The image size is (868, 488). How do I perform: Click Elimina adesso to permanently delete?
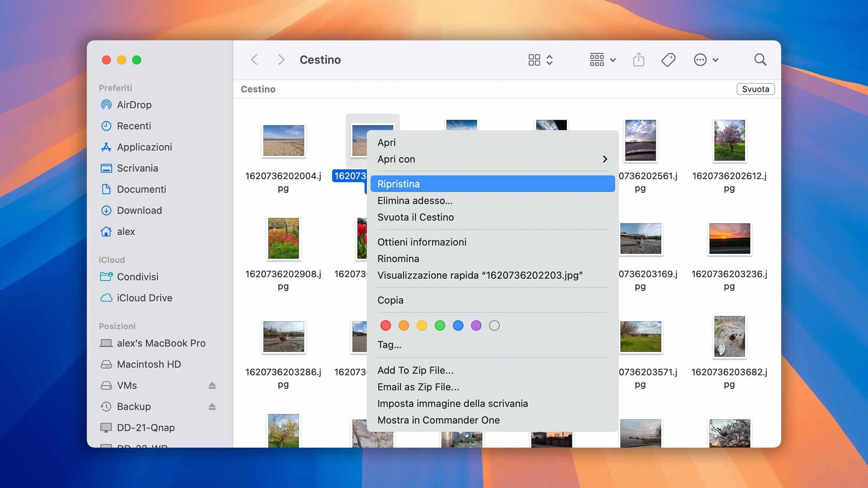pyautogui.click(x=415, y=200)
